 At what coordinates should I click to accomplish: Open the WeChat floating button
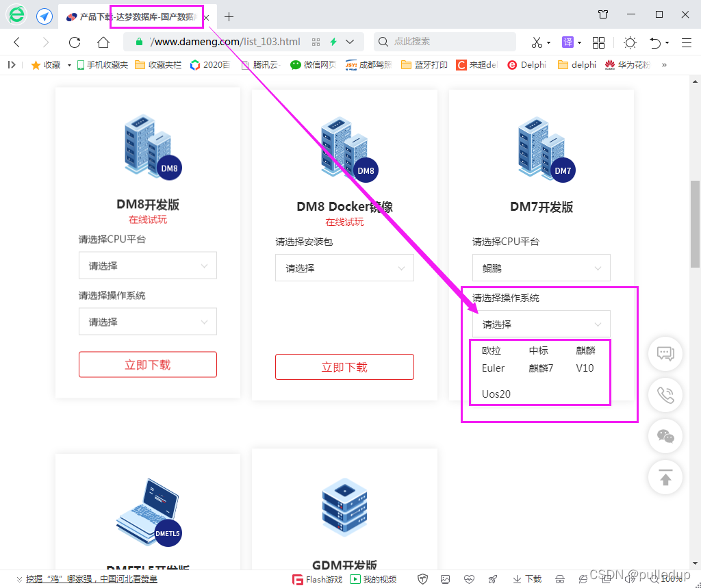click(x=665, y=436)
